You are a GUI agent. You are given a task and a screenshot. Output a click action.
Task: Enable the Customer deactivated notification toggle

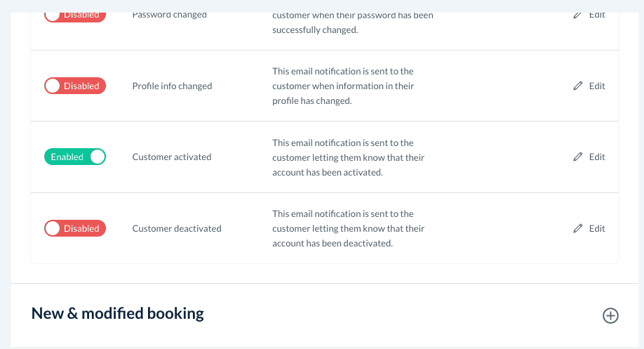click(x=75, y=228)
